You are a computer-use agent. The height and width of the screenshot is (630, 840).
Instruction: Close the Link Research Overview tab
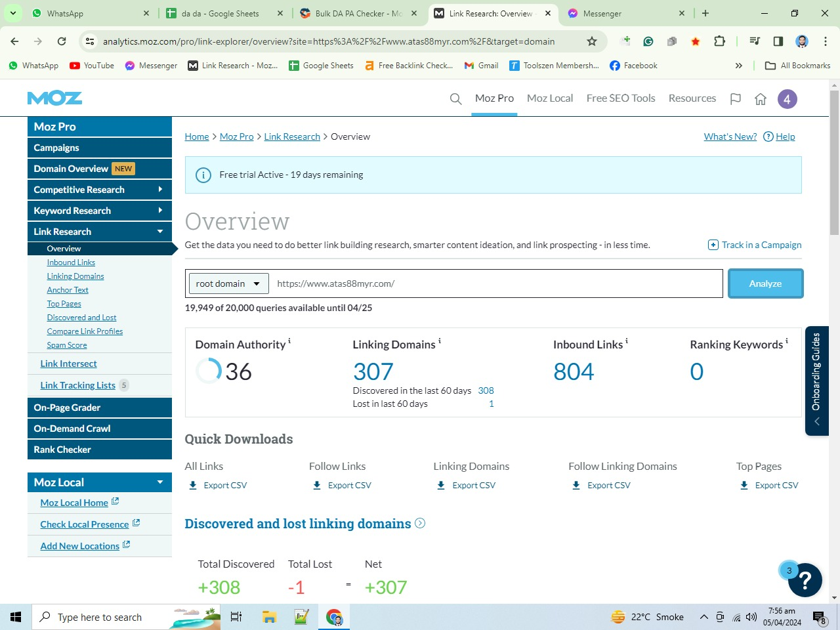(x=548, y=13)
